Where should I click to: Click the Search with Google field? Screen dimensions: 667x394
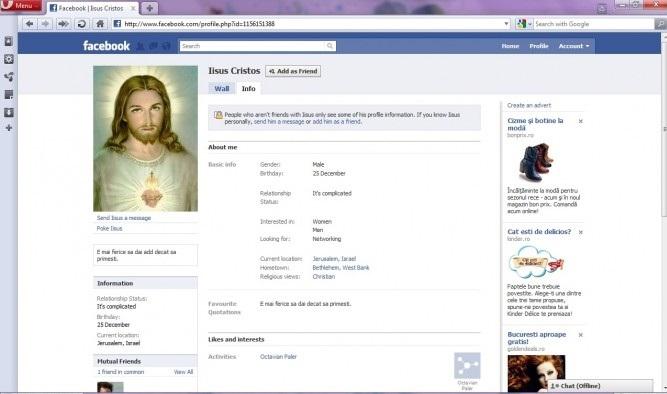[x=593, y=24]
